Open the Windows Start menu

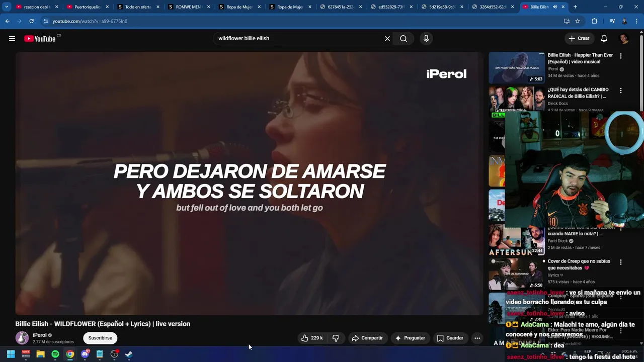[11, 354]
